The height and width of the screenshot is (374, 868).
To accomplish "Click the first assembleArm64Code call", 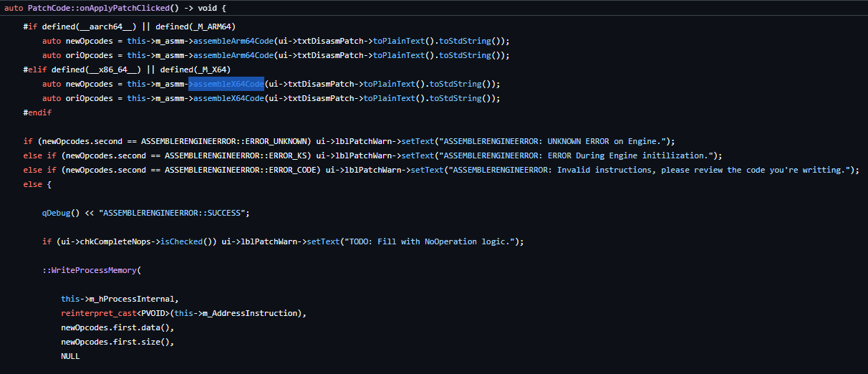I will point(233,41).
